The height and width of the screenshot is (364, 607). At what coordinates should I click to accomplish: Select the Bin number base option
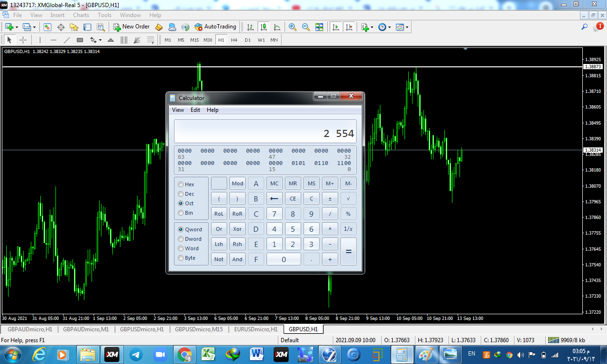pos(181,213)
